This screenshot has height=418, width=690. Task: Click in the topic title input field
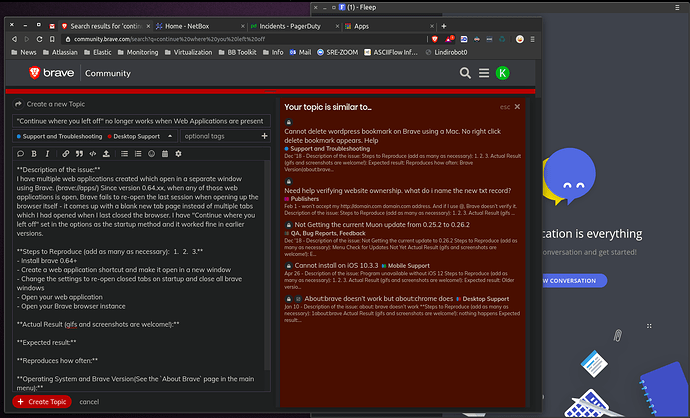pos(141,121)
